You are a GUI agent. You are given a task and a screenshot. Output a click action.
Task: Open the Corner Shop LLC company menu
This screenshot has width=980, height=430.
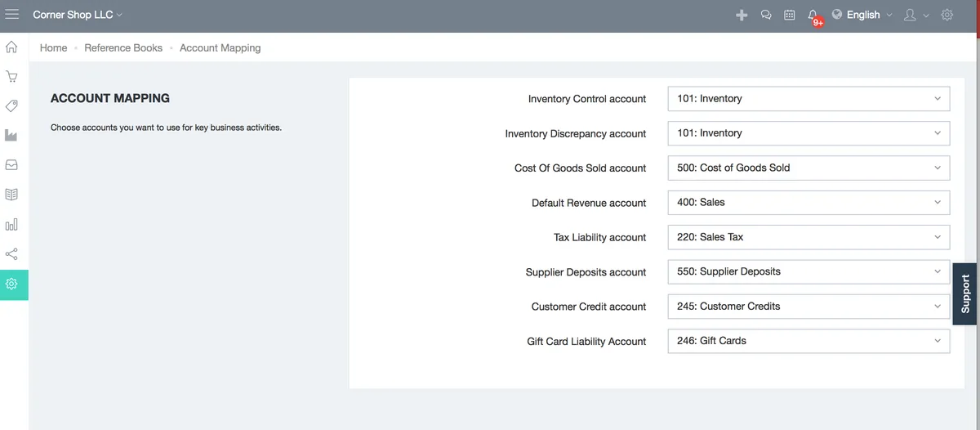[78, 15]
